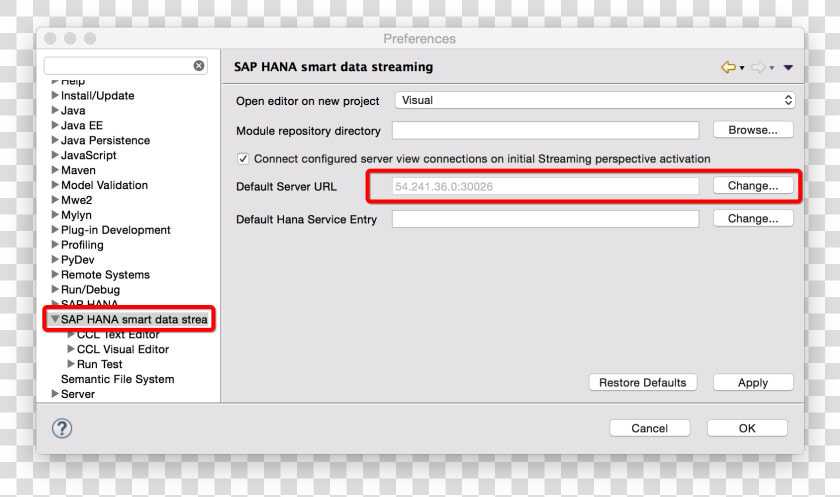
Task: Expand the Mwe2 node
Action: [55, 200]
